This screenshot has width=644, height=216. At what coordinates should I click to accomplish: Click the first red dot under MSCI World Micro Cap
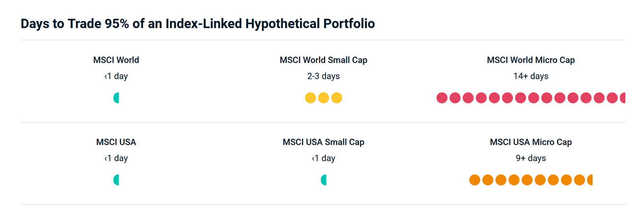coord(442,98)
